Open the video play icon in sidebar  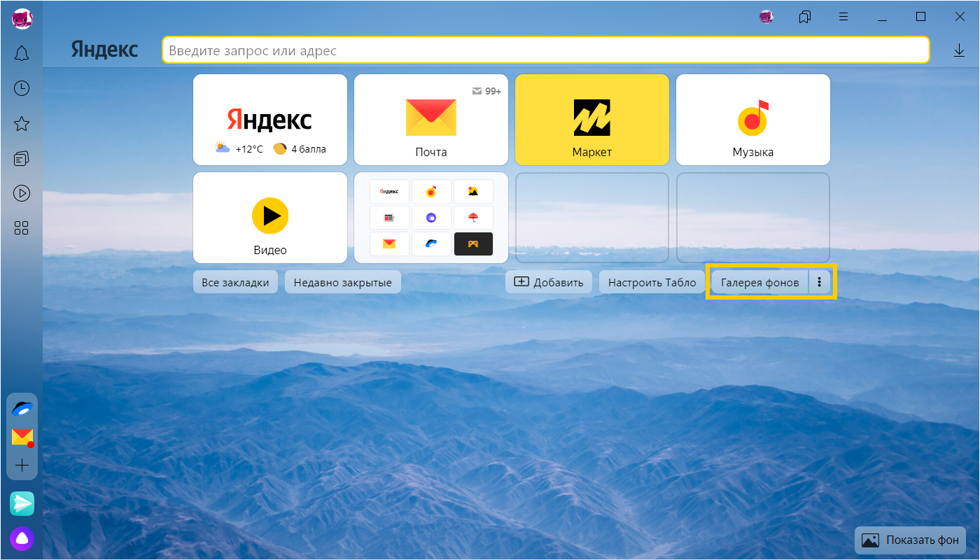click(x=22, y=193)
